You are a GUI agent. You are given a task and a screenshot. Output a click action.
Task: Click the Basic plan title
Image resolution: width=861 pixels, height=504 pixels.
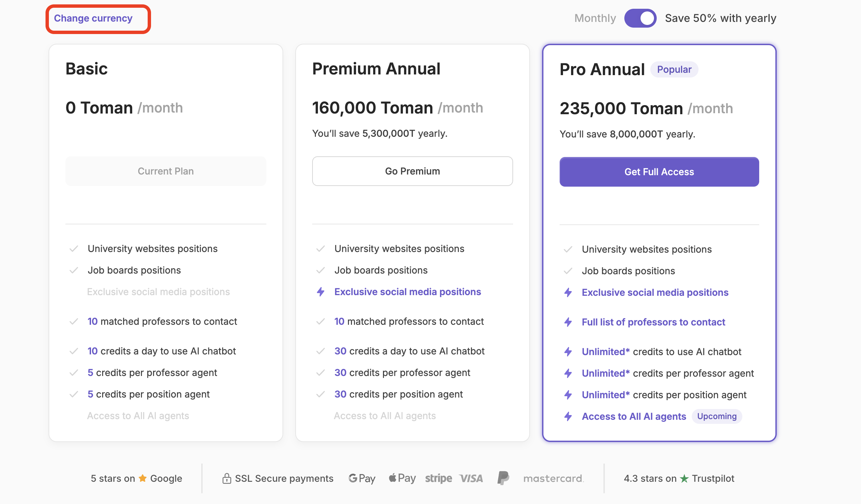point(86,69)
